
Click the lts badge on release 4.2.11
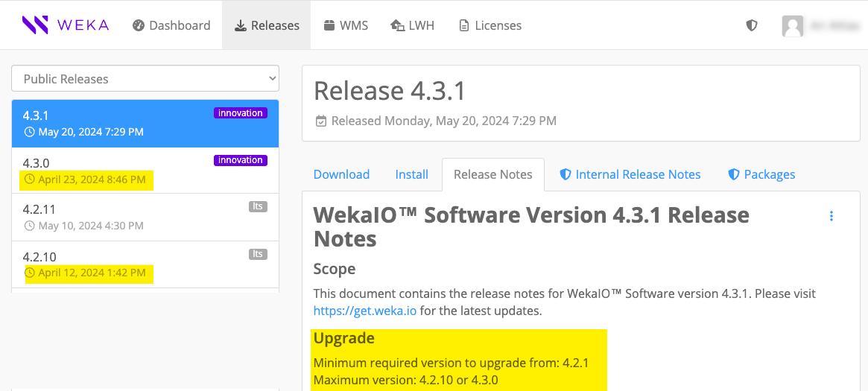click(x=258, y=206)
